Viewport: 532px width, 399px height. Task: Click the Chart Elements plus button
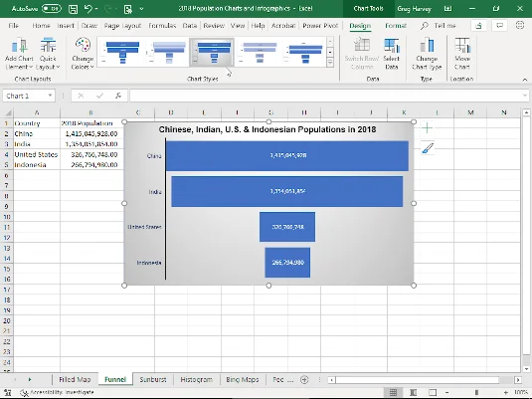428,128
